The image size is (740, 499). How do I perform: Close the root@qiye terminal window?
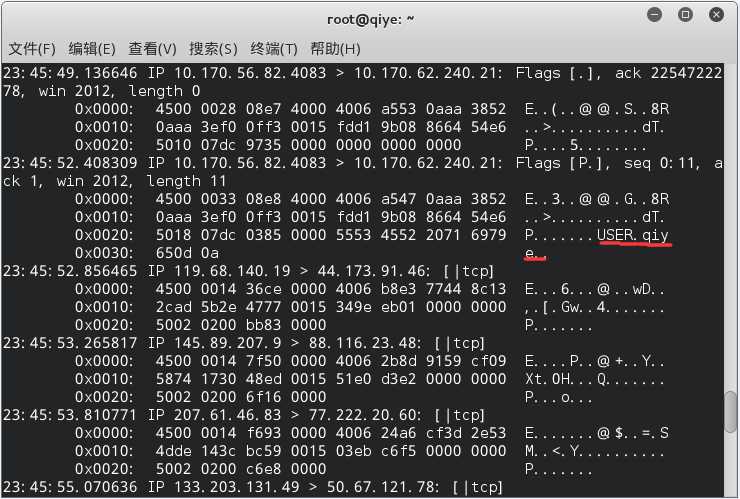click(x=716, y=15)
